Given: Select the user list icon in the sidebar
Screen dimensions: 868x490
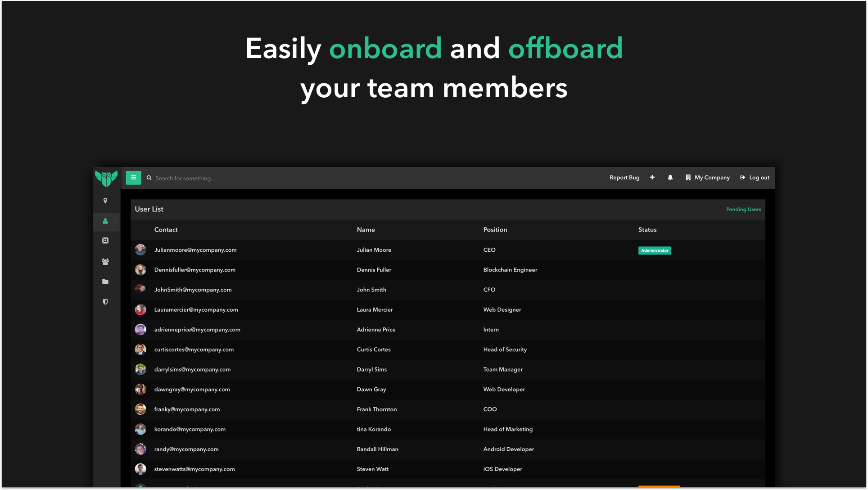Looking at the screenshot, I should coord(105,221).
